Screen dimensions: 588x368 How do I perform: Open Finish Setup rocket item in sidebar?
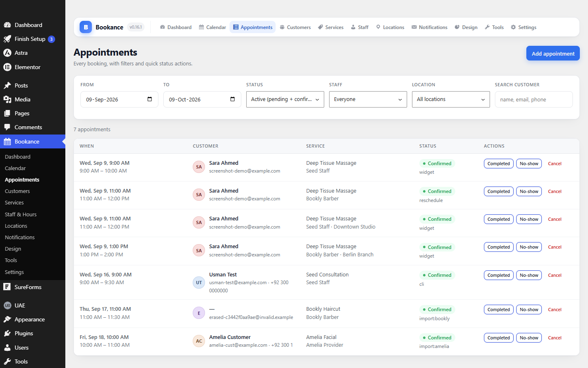coord(33,39)
